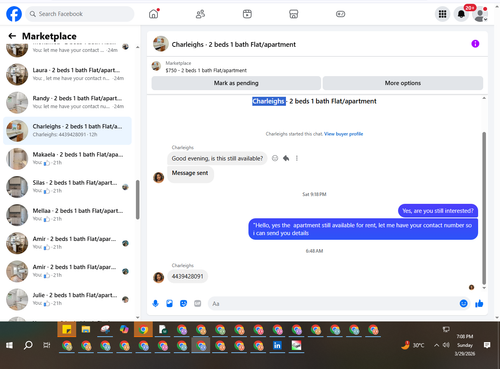500x369 pixels.
Task: Select the Charleighs conversation in the list
Action: 67,131
